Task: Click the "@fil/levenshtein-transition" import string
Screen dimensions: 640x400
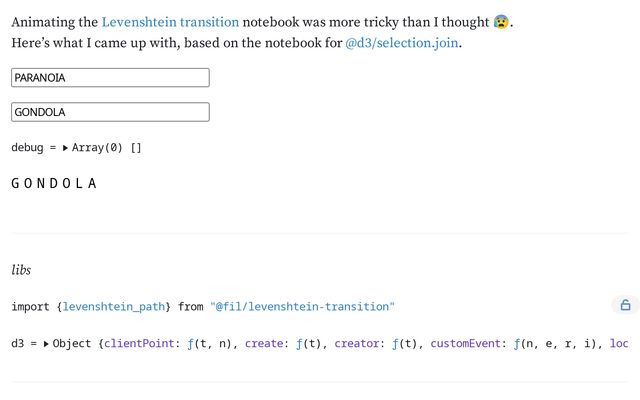Action: 302,307
